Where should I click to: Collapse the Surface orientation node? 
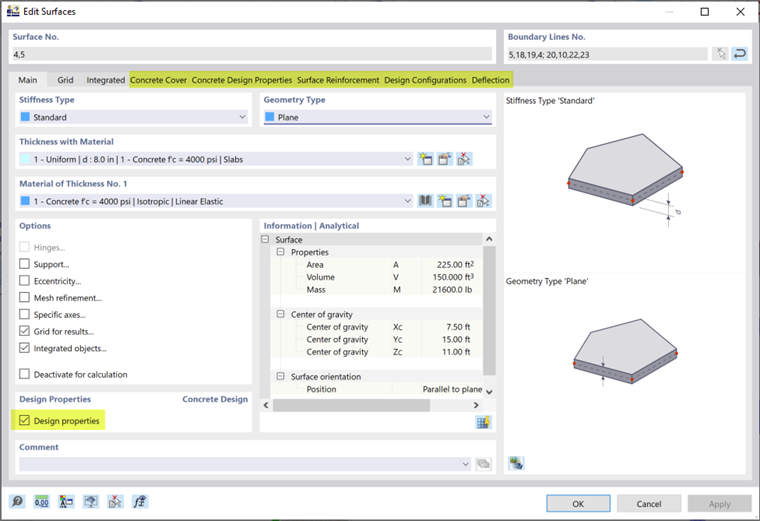click(280, 376)
